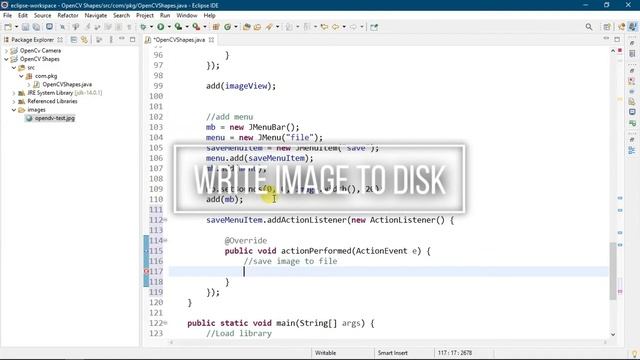
Task: Open the File menu
Action: (x=7, y=16)
